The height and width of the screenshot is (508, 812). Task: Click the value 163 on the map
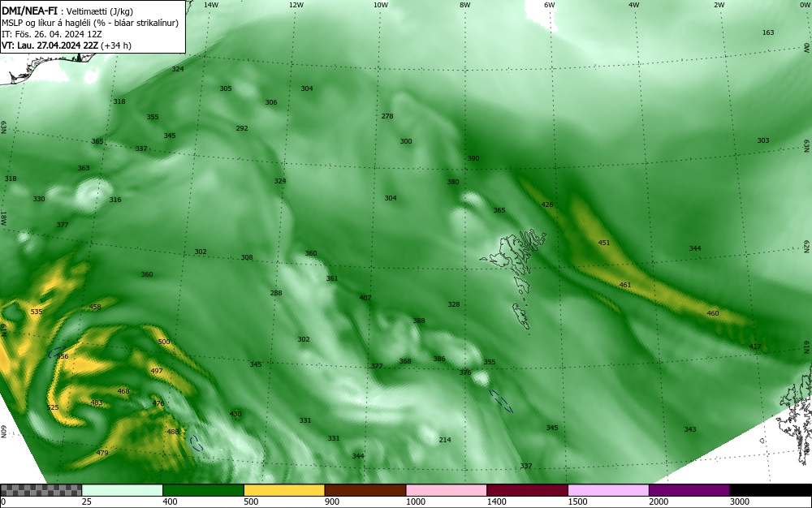768,32
